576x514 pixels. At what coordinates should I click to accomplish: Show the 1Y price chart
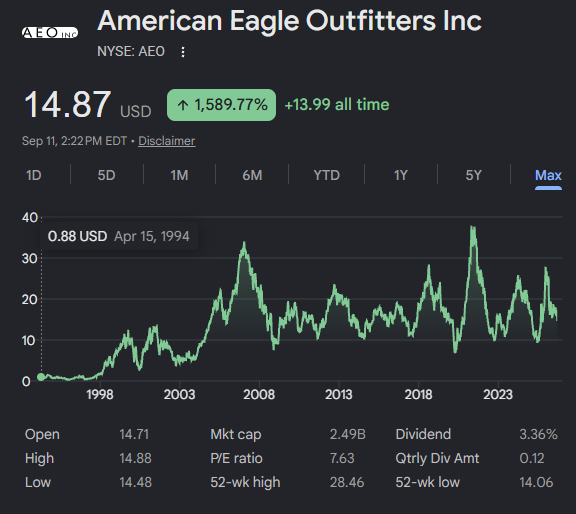click(x=401, y=175)
